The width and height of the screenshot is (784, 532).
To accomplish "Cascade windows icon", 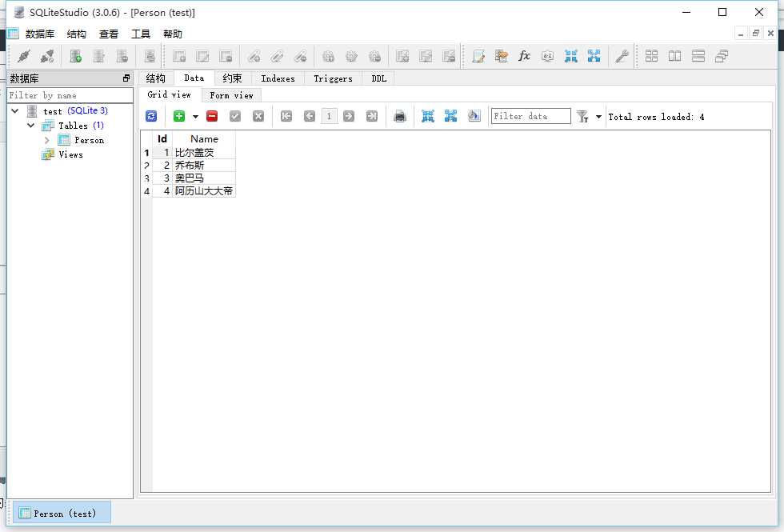I will click(722, 56).
